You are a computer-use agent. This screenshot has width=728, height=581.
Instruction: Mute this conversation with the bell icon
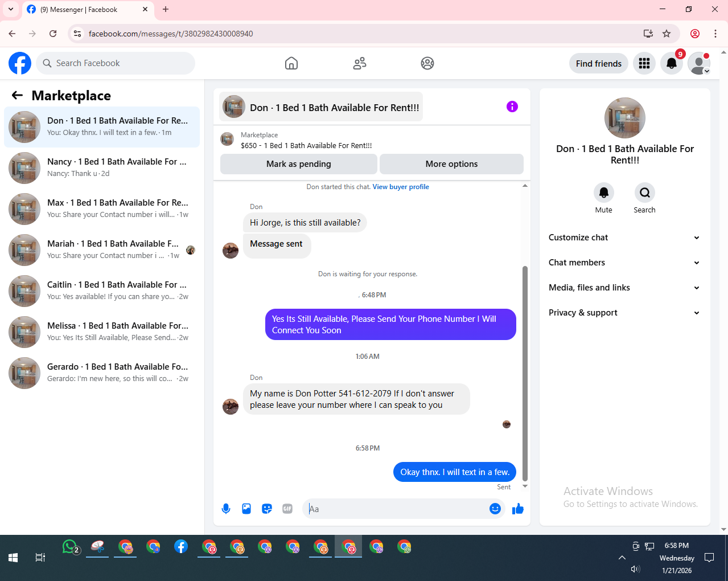[x=604, y=193]
